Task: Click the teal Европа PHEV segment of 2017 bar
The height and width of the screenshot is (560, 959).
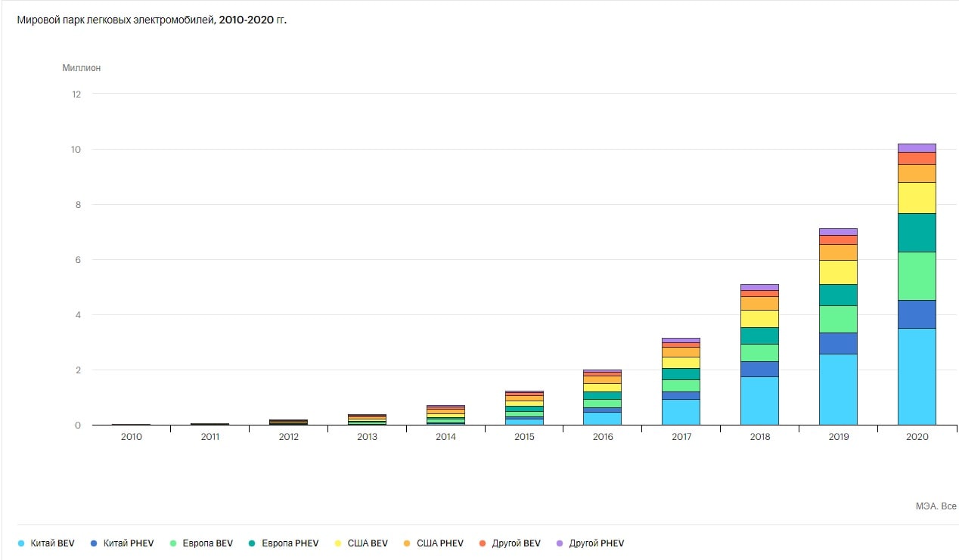Action: (x=681, y=373)
